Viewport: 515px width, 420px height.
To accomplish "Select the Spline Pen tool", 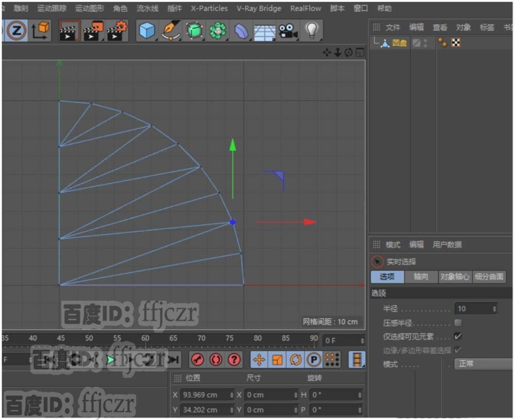I will [171, 31].
